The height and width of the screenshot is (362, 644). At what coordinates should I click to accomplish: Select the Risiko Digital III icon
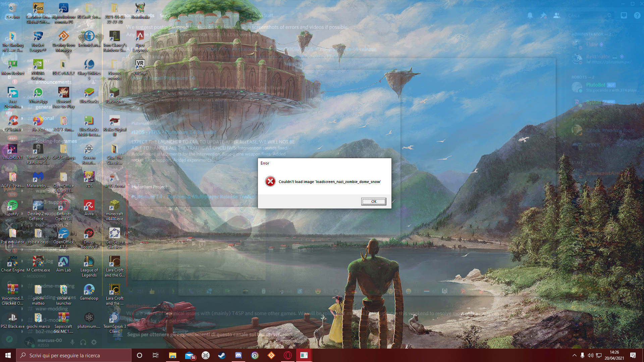(x=114, y=126)
